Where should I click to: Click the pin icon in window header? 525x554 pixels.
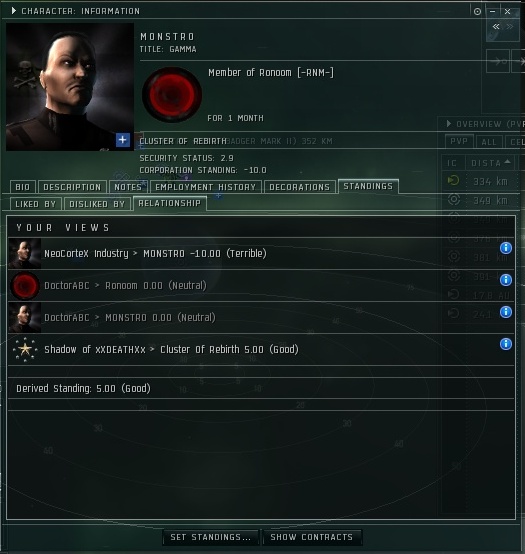pyautogui.click(x=477, y=12)
